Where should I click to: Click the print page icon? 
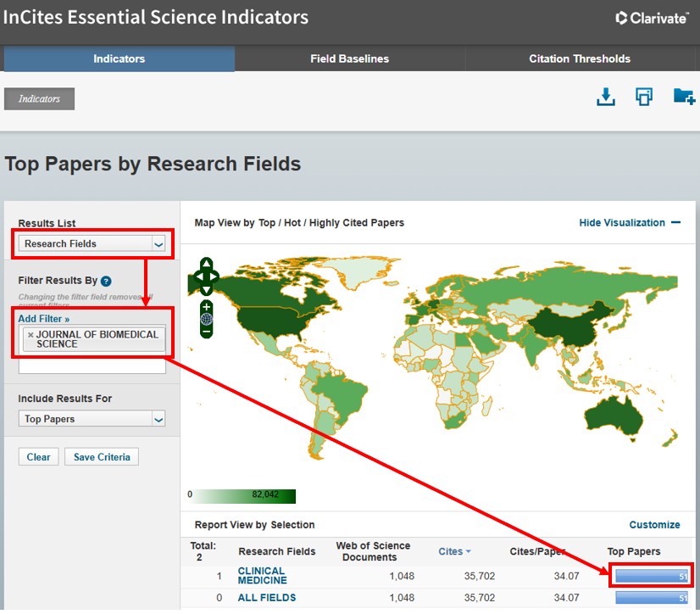(x=643, y=97)
